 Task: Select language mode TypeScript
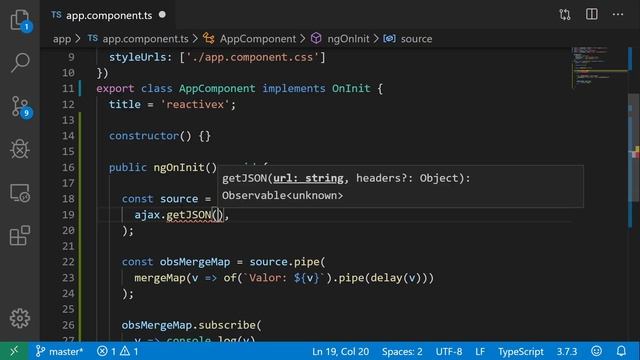click(x=520, y=351)
